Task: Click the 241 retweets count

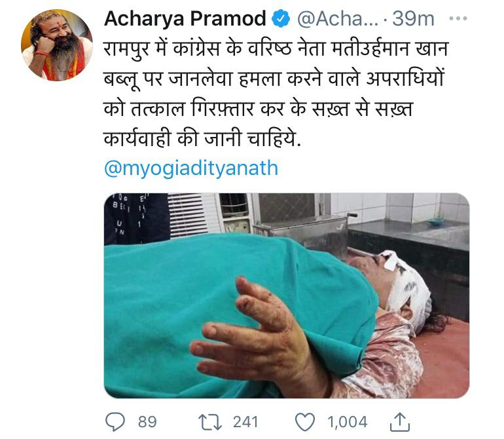Action: coord(245,422)
